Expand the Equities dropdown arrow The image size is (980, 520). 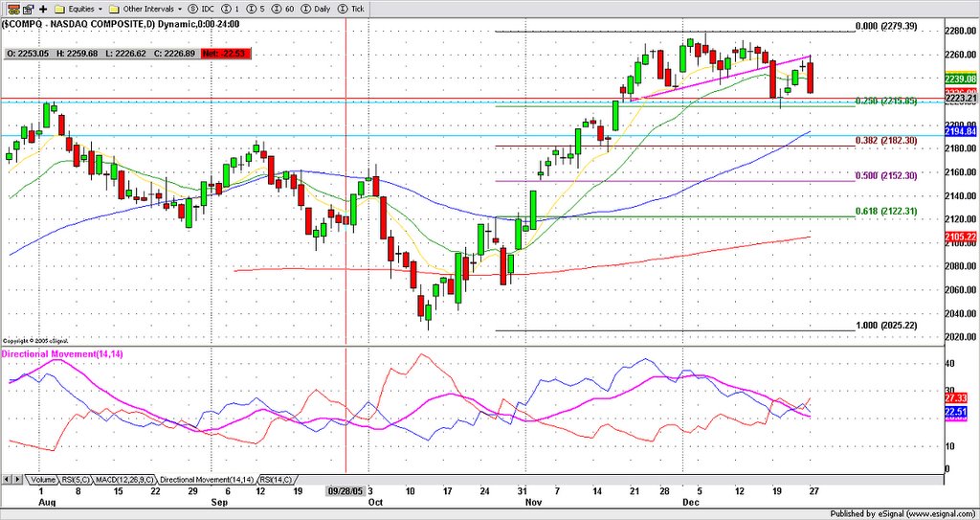click(x=100, y=10)
